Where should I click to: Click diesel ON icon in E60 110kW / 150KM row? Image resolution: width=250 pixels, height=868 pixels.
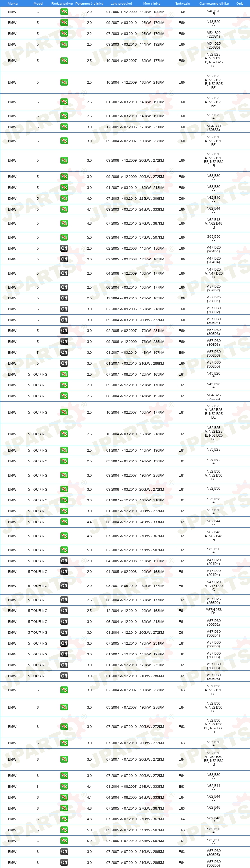(64, 248)
